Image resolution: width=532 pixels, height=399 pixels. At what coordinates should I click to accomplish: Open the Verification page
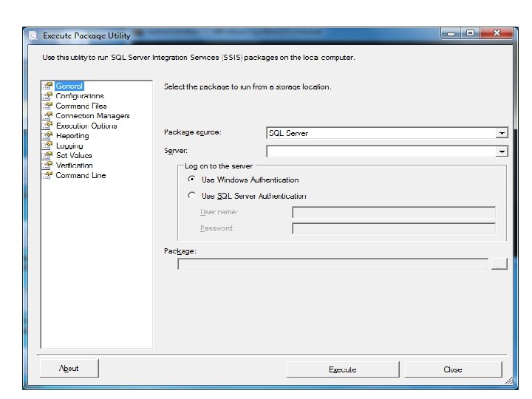(x=75, y=166)
